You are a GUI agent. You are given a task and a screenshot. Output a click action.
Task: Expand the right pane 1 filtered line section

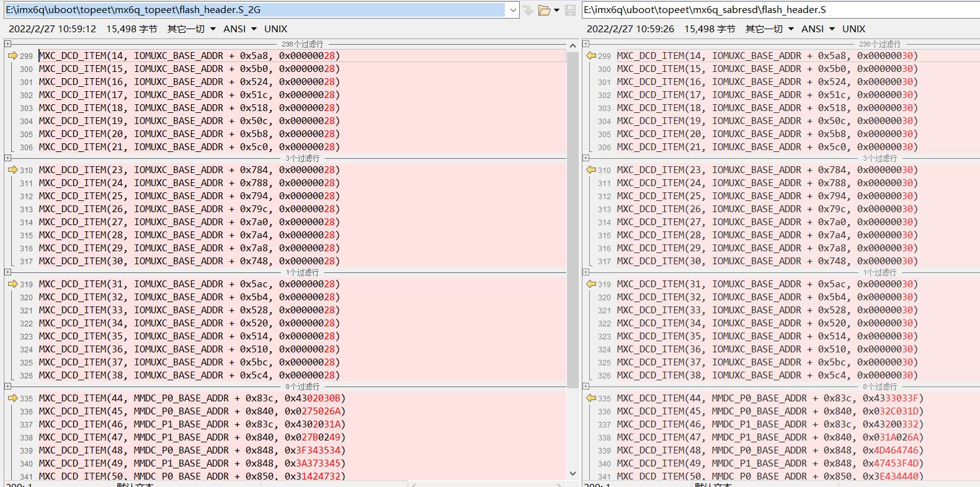pyautogui.click(x=586, y=272)
